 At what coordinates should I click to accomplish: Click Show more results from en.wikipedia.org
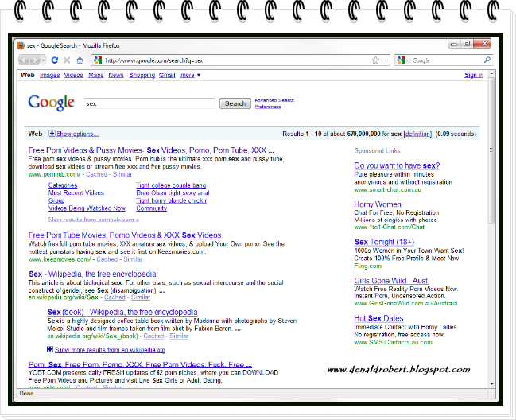coord(110,350)
